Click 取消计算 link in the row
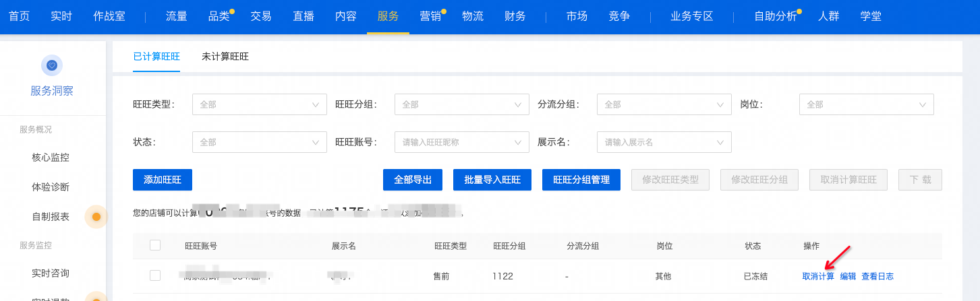 point(818,276)
